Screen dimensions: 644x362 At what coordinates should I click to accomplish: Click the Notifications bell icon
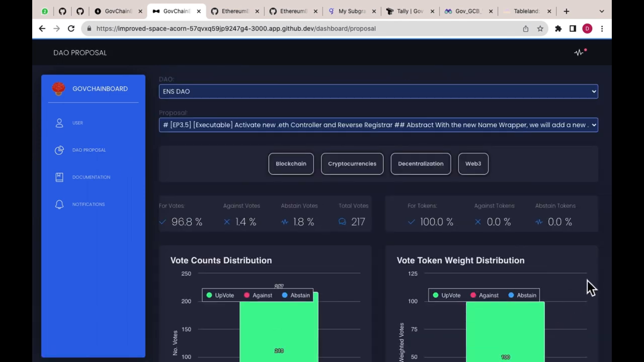point(59,204)
